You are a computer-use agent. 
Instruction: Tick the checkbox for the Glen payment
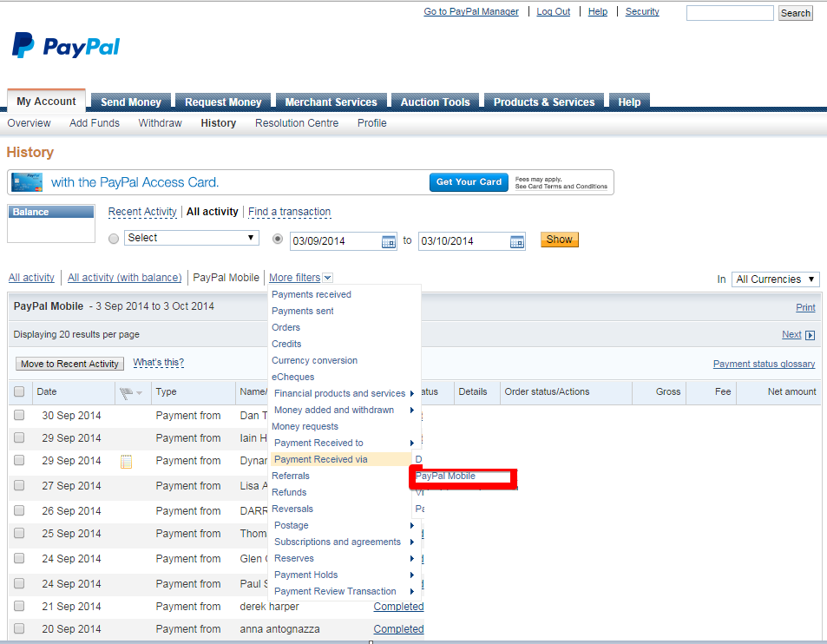tap(19, 558)
